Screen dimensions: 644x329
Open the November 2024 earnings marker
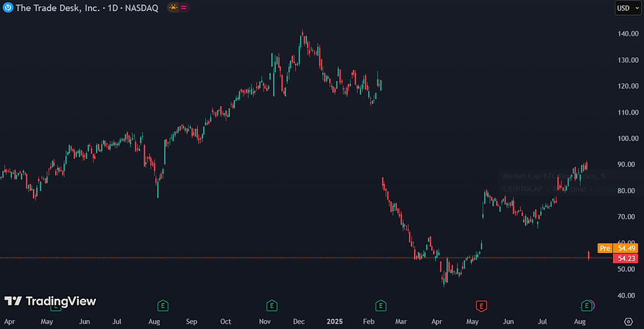(271, 305)
